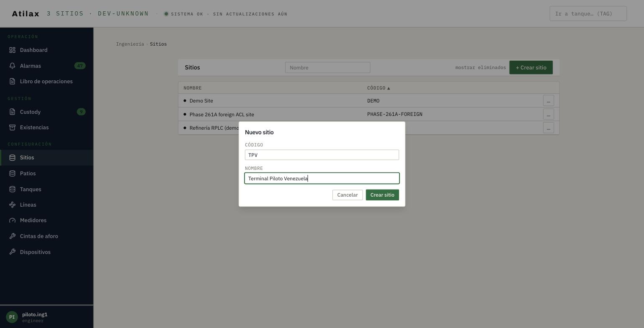Click the PI user avatar
The image size is (644, 328).
(x=12, y=317)
